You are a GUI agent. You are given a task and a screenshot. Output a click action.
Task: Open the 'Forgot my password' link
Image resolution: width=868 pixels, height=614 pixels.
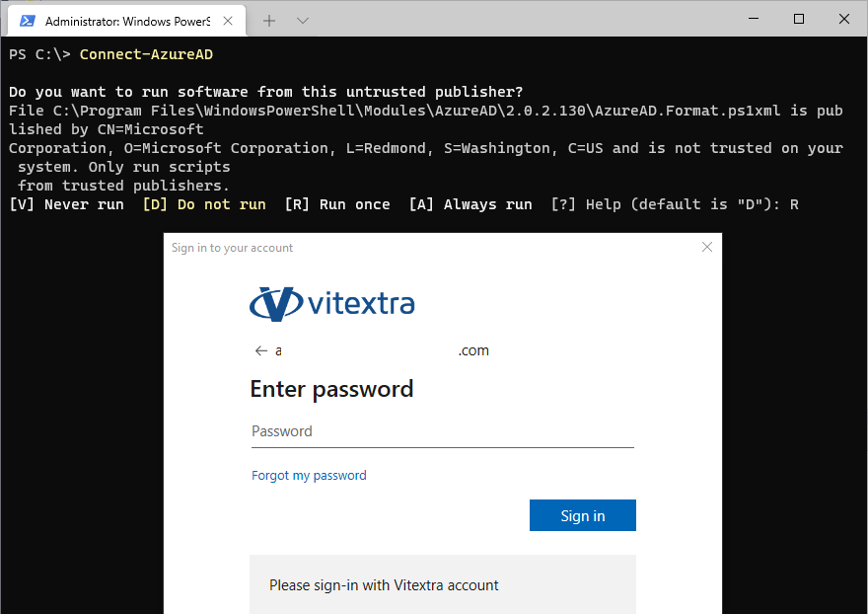coord(309,475)
